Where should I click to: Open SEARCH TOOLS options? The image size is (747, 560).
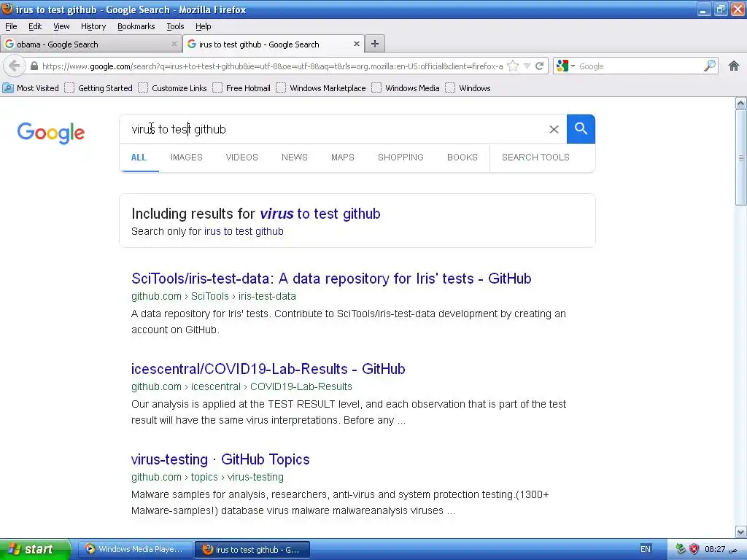point(535,157)
